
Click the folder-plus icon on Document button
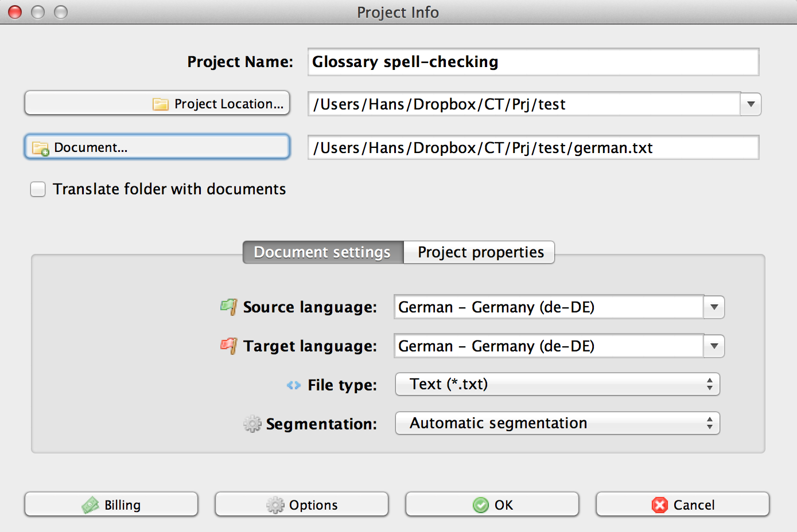click(x=40, y=148)
